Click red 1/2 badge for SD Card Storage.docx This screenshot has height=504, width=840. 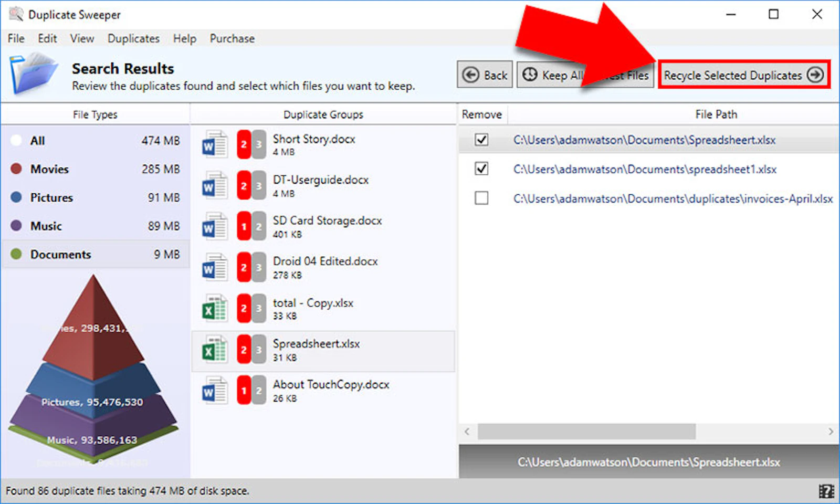(251, 226)
